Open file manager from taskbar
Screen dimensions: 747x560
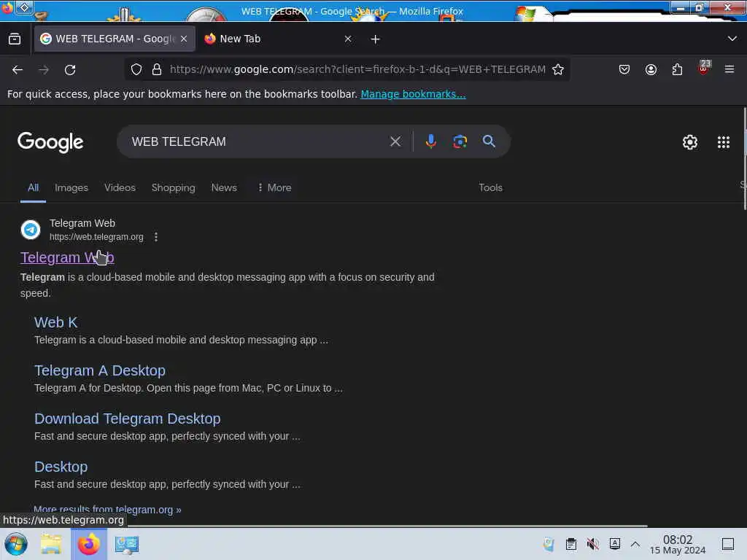[x=51, y=544]
